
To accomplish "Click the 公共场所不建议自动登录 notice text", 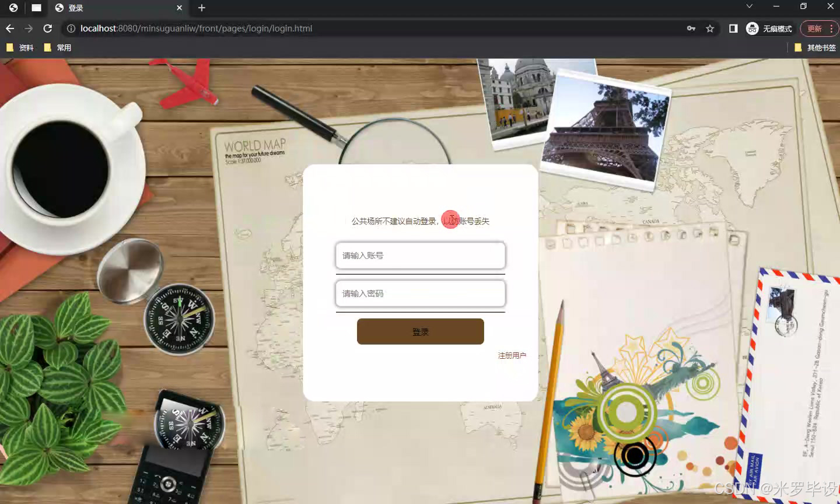I will coord(421,221).
